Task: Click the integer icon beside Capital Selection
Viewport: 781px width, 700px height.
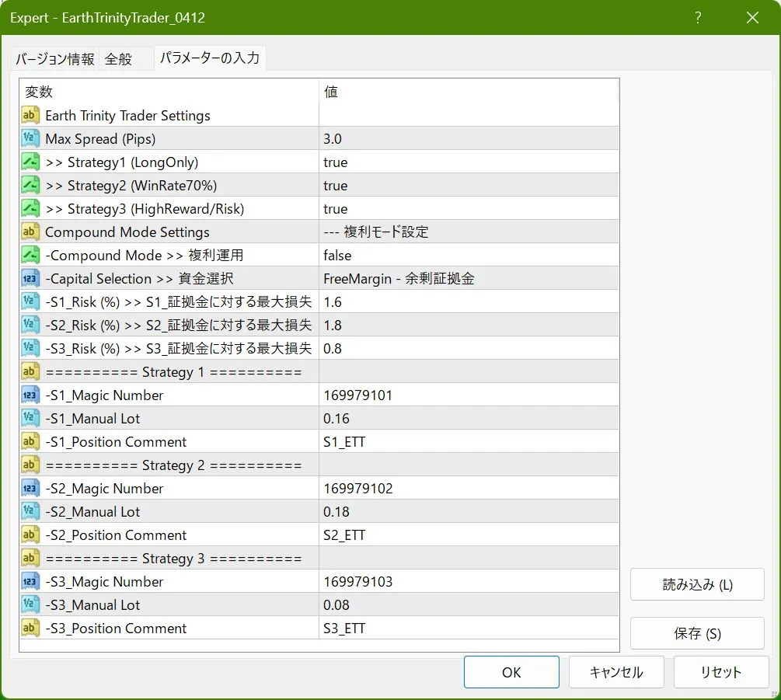Action: 31,279
